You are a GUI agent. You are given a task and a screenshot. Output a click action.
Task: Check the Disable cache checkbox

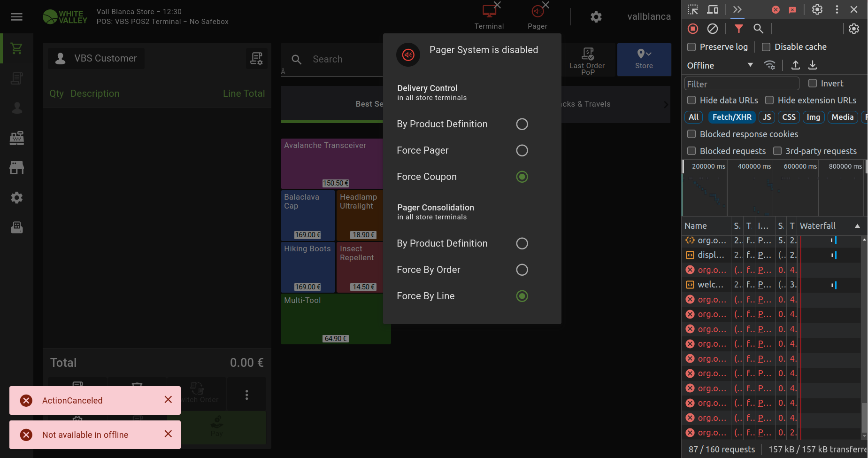point(766,47)
